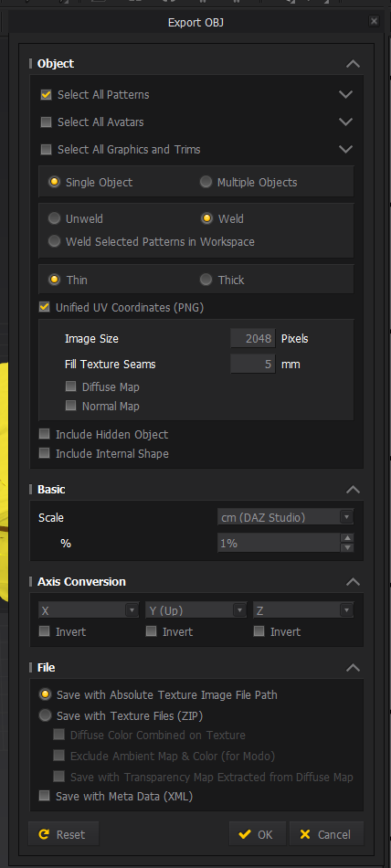Expand the Select All Patterns list
Image resolution: width=391 pixels, height=868 pixels.
pos(345,95)
